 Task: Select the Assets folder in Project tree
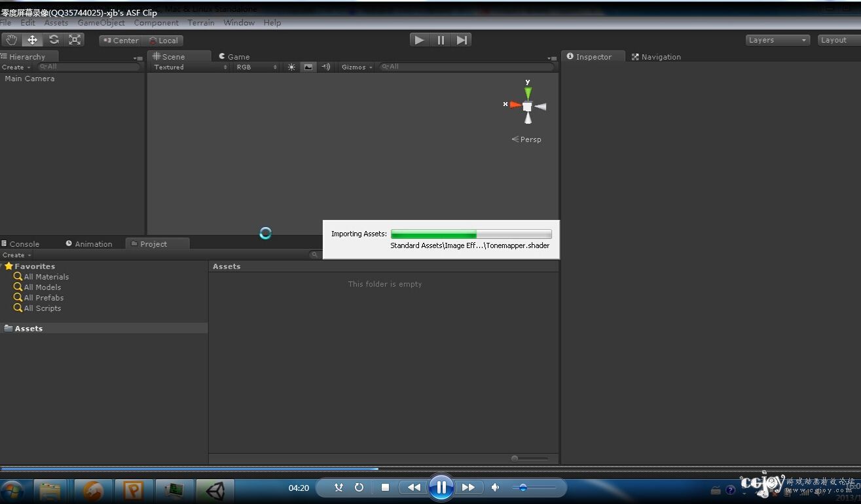[x=104, y=329]
